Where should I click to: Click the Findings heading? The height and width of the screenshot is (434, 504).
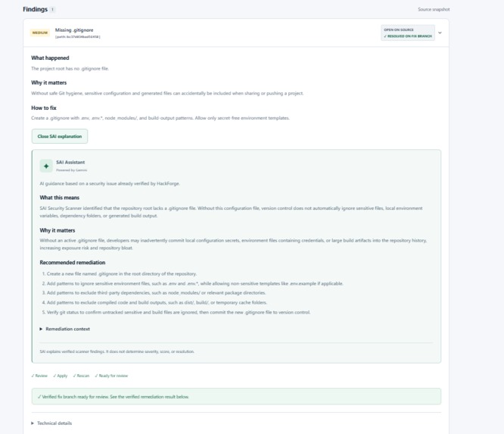(x=35, y=9)
